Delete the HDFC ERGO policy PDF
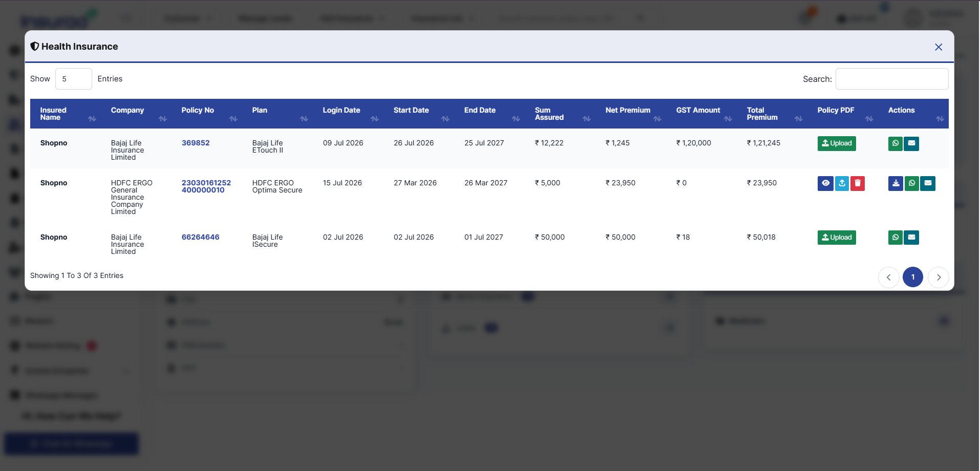 [858, 183]
